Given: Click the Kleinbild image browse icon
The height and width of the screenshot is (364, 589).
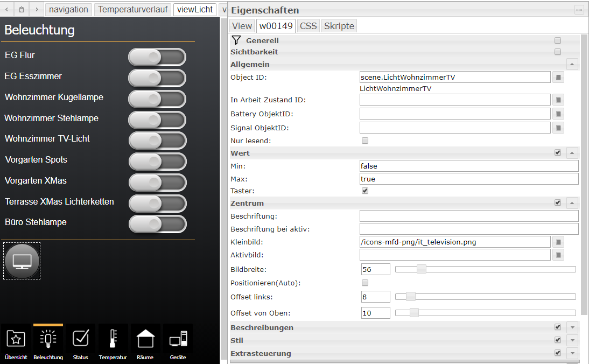Looking at the screenshot, I should coord(558,242).
